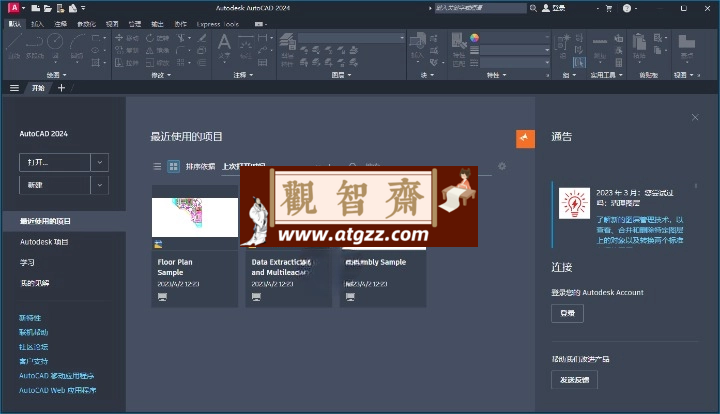Open the Default ribbon tab
This screenshot has height=414, width=720.
tap(15, 24)
